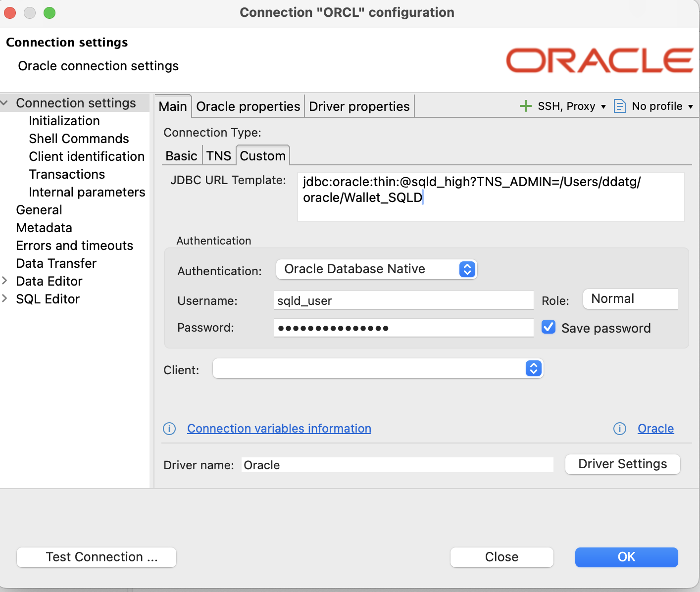Focus the Password field
The image size is (700, 592).
pos(404,328)
